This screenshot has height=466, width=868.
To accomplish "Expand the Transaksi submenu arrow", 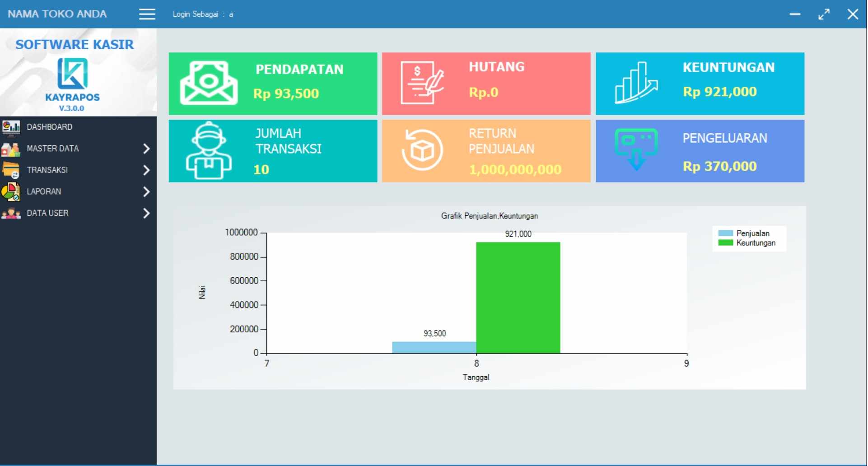I will 146,170.
